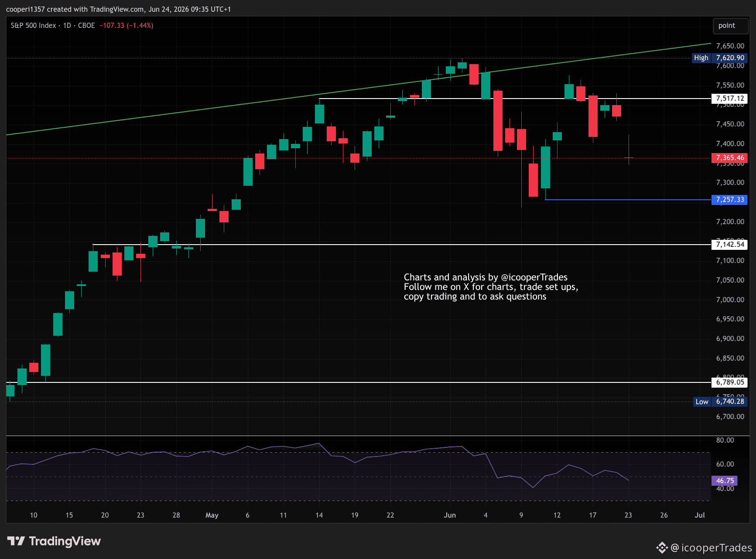Screen dimensions: 756x559
Task: Click the 80.00 RSI axis label
Action: coord(725,440)
